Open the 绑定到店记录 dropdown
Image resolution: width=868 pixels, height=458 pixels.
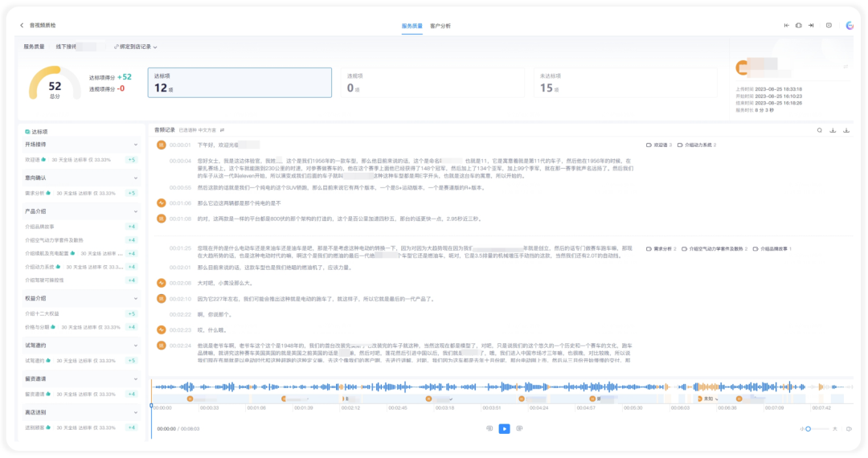(x=136, y=47)
